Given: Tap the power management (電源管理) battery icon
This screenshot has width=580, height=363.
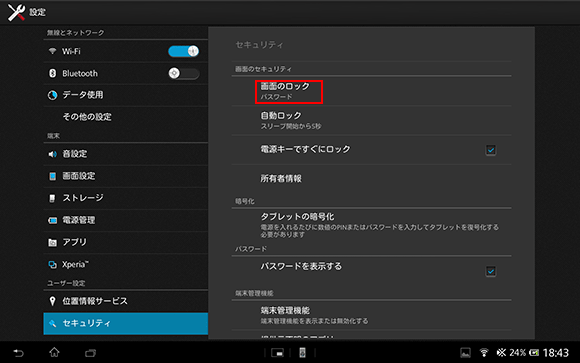Looking at the screenshot, I should (52, 220).
